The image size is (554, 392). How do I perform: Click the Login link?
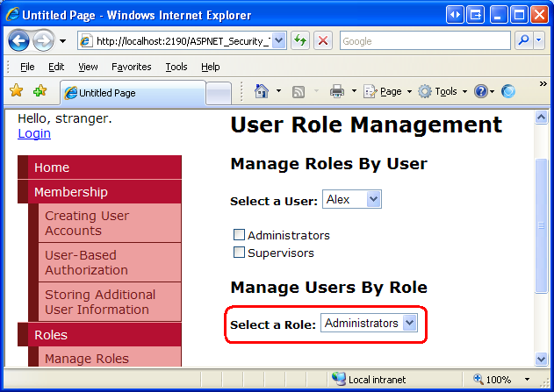tap(34, 133)
